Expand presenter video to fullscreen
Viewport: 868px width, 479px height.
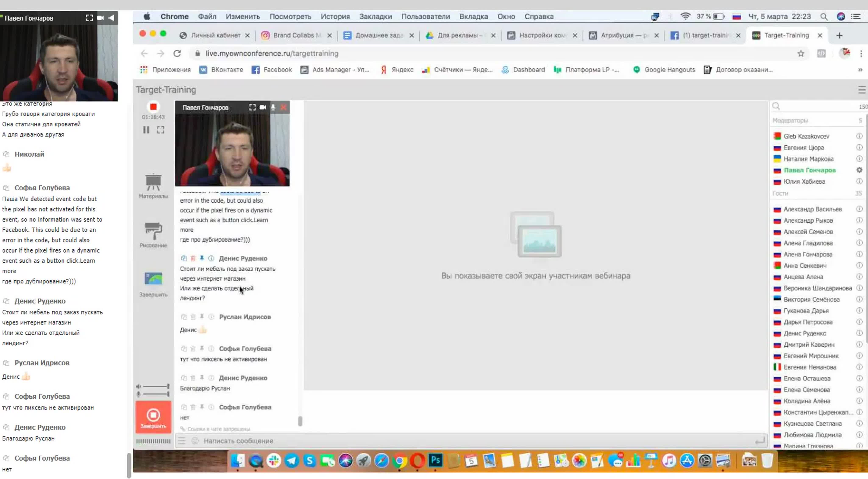coord(252,107)
